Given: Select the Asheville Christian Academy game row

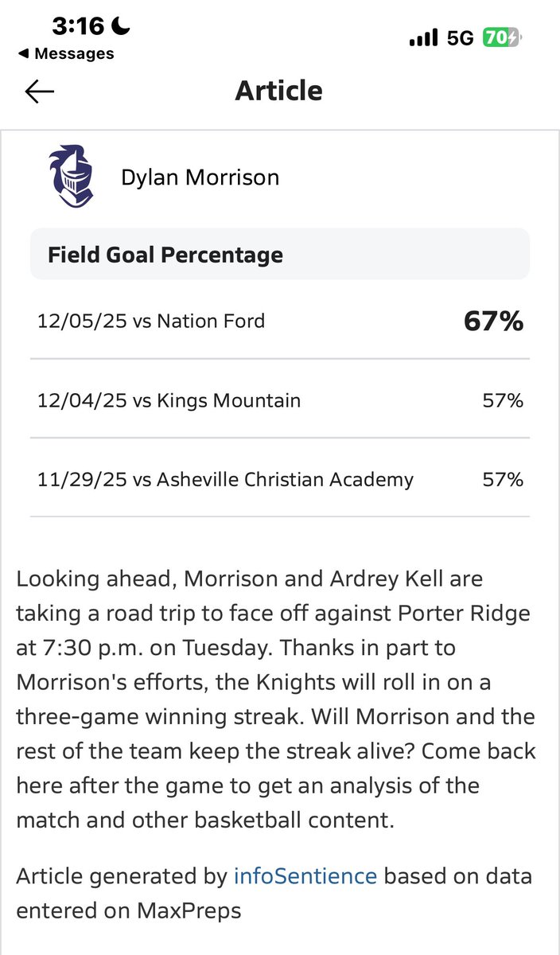Looking at the screenshot, I should tap(280, 479).
